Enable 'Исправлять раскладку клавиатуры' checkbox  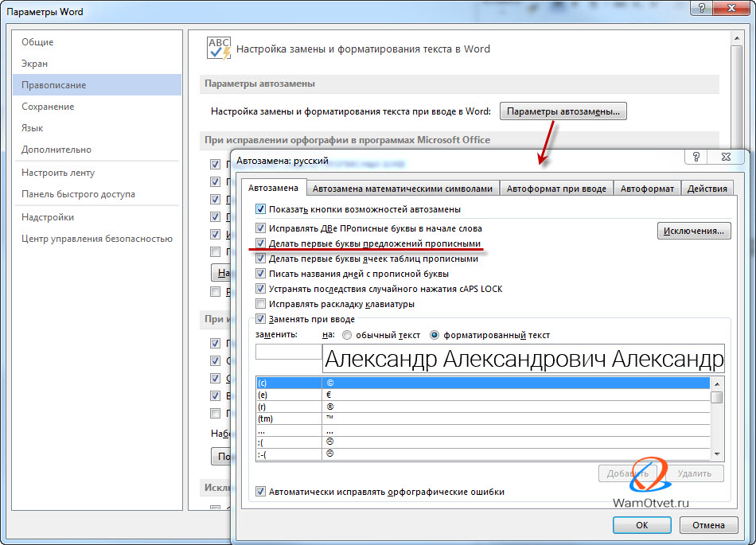[x=260, y=304]
